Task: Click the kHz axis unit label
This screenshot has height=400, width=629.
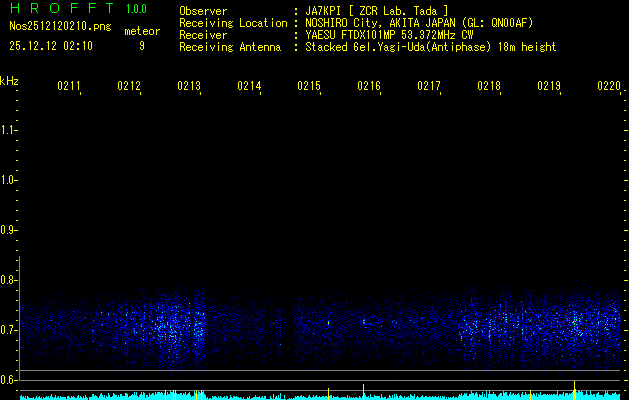Action: click(9, 80)
